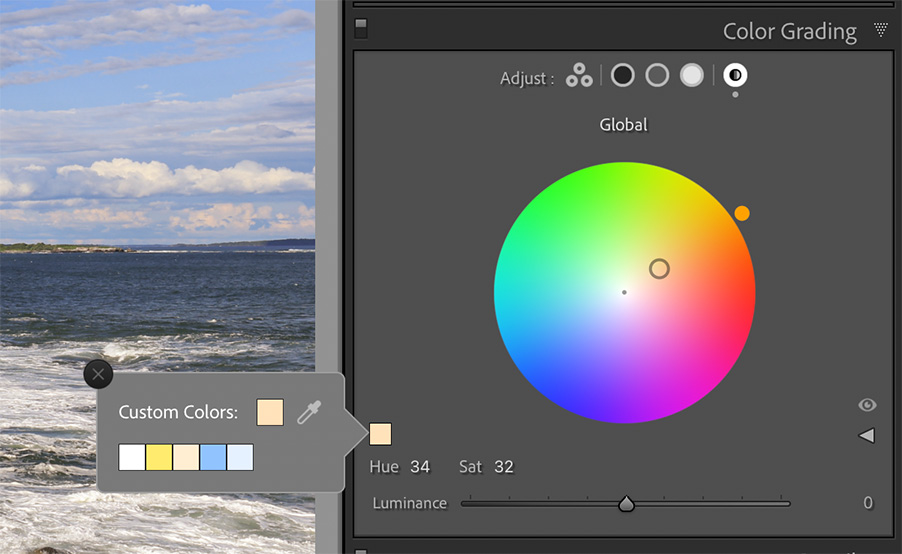This screenshot has height=554, width=902.
Task: Switch to the Highlights adjust circle
Action: (691, 75)
